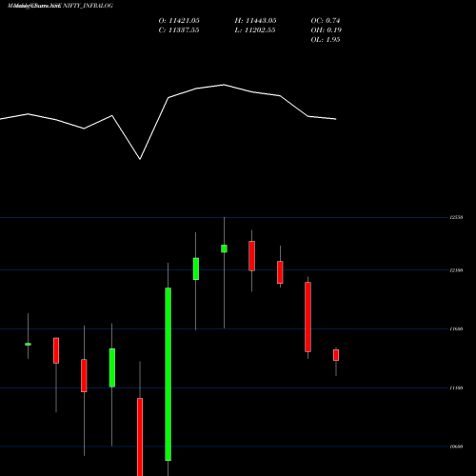
Task: Select the open value O: 11421.05
Action: 179,21
